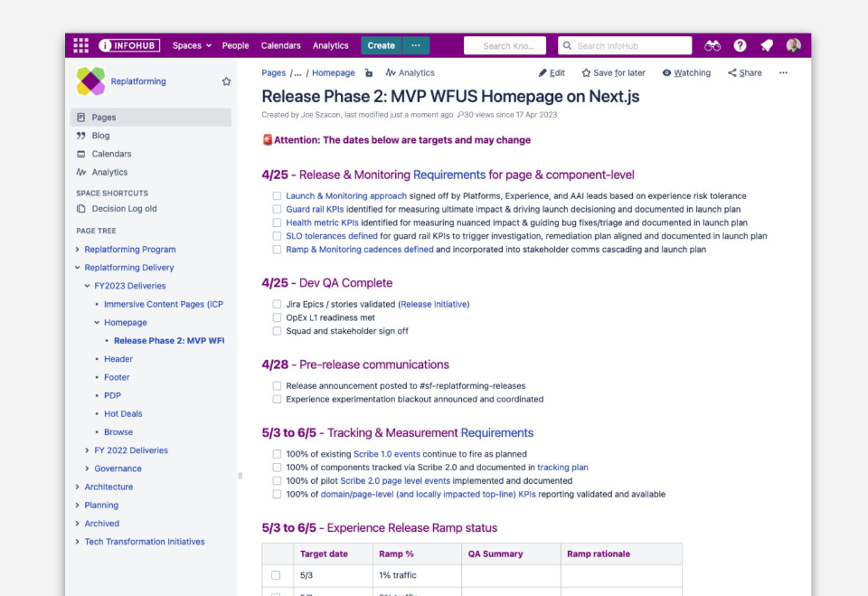Open Calendars in top navigation
868x596 pixels.
(280, 45)
